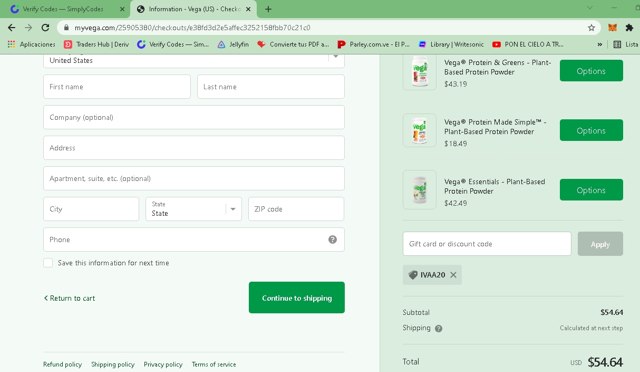The height and width of the screenshot is (372, 640).
Task: Reload the checkout page
Action: [45, 27]
